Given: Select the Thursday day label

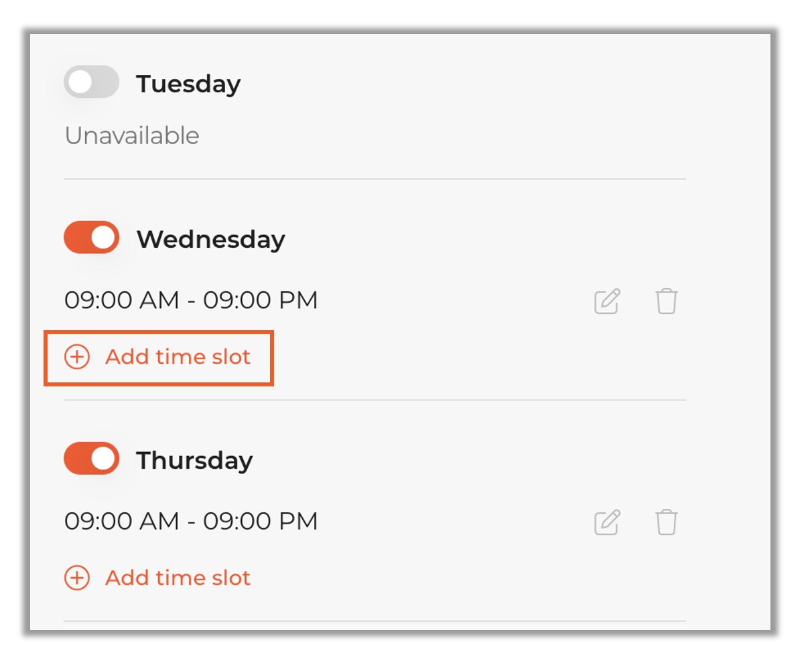Looking at the screenshot, I should [x=194, y=461].
